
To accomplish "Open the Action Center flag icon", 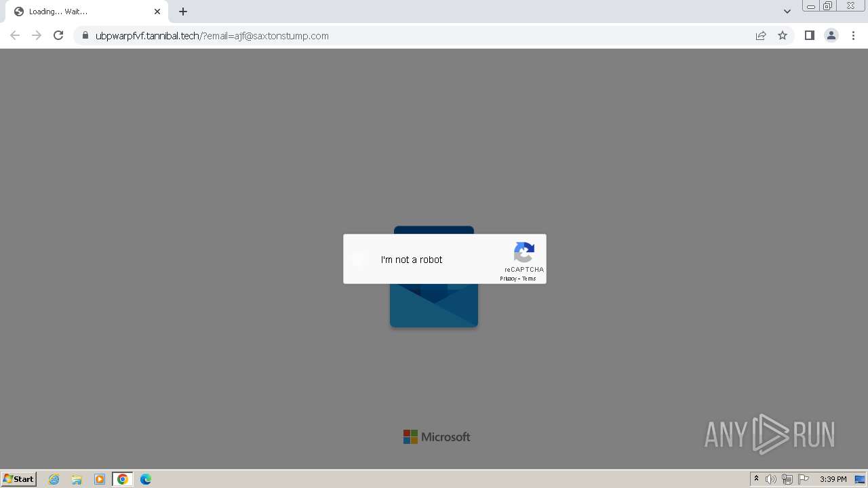I will pyautogui.click(x=804, y=479).
